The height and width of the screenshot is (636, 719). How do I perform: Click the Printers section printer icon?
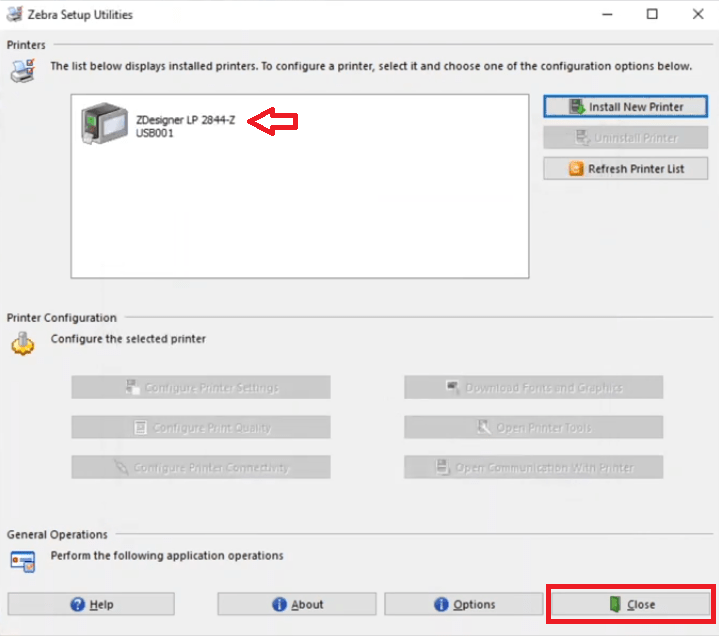click(x=23, y=71)
